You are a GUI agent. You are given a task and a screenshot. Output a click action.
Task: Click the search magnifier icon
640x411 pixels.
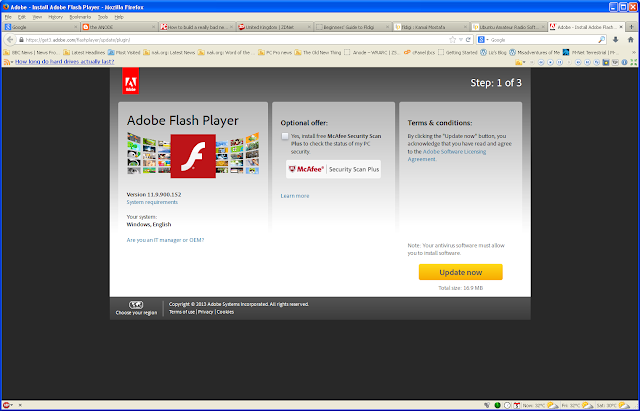pyautogui.click(x=601, y=40)
